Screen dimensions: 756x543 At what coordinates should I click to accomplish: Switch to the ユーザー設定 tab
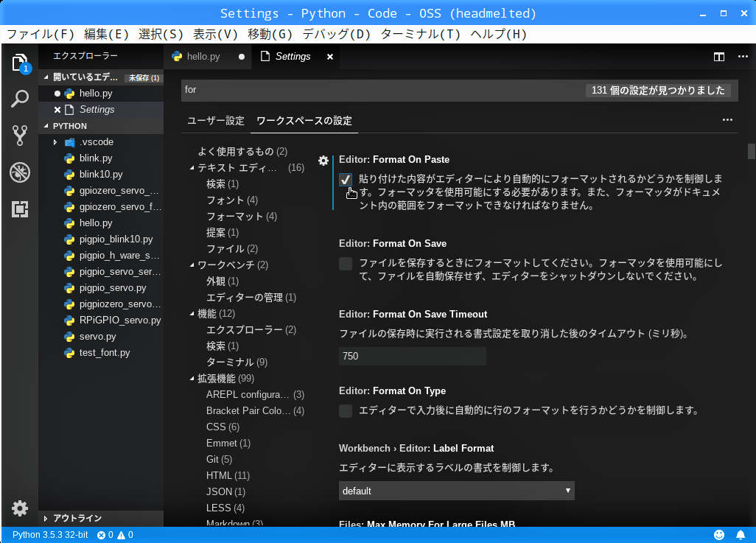215,121
